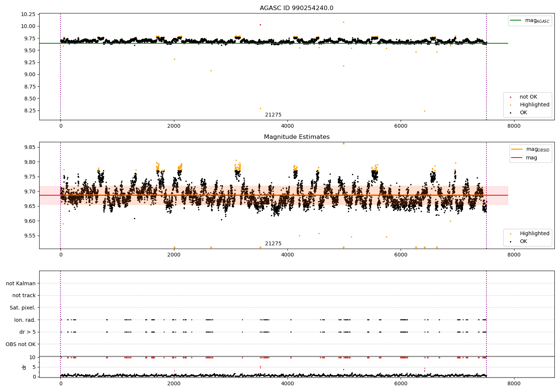The image size is (560, 392).
Task: Select the 'not track' row label
Action: [24, 296]
